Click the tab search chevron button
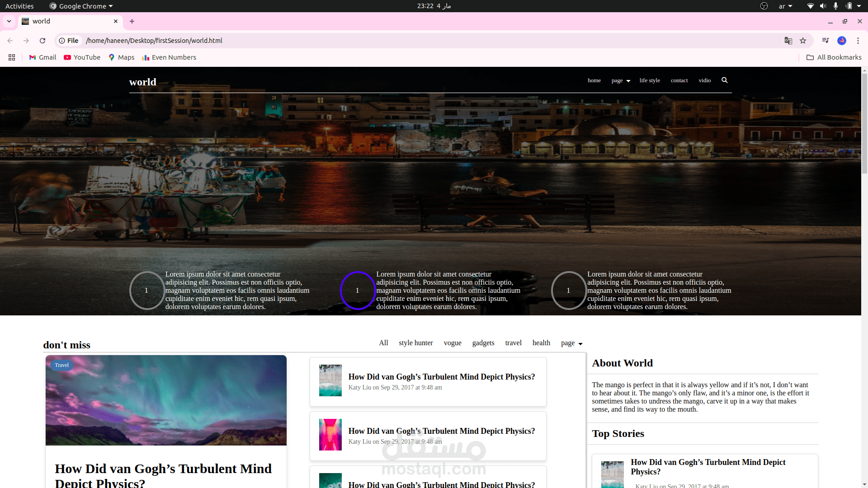The height and width of the screenshot is (488, 868). [x=9, y=21]
